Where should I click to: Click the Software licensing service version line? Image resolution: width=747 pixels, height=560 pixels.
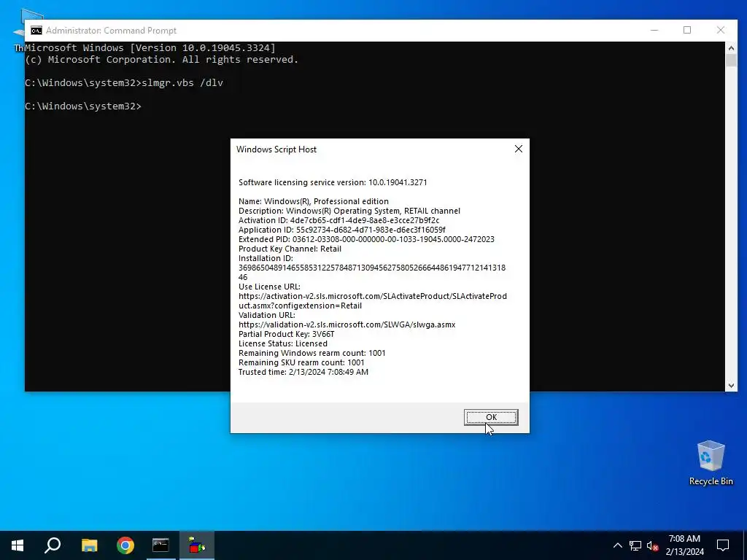(333, 182)
